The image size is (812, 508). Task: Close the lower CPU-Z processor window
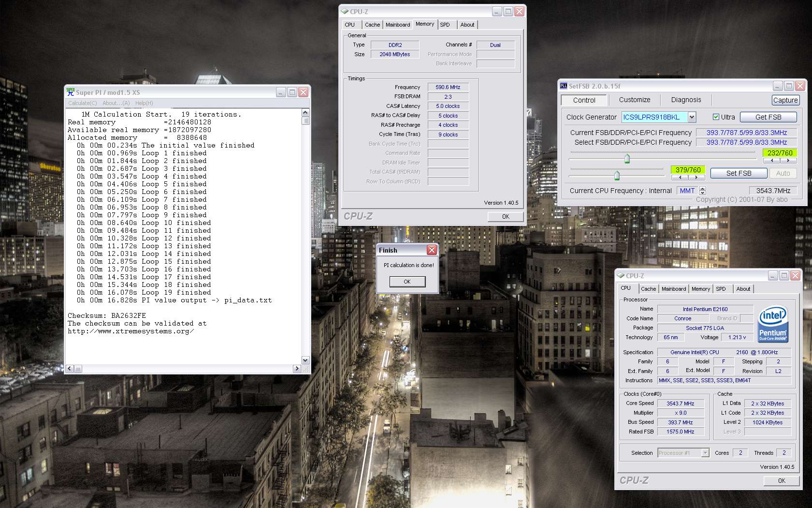(795, 275)
